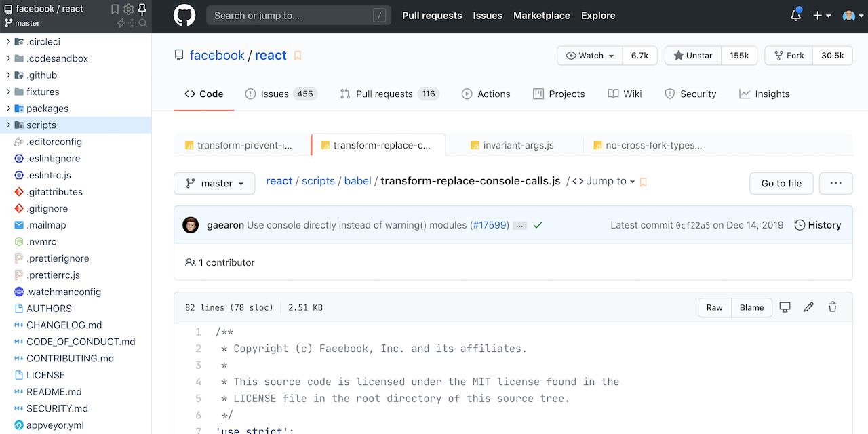The width and height of the screenshot is (868, 434).
Task: Open the Watch dropdown menu
Action: click(590, 56)
